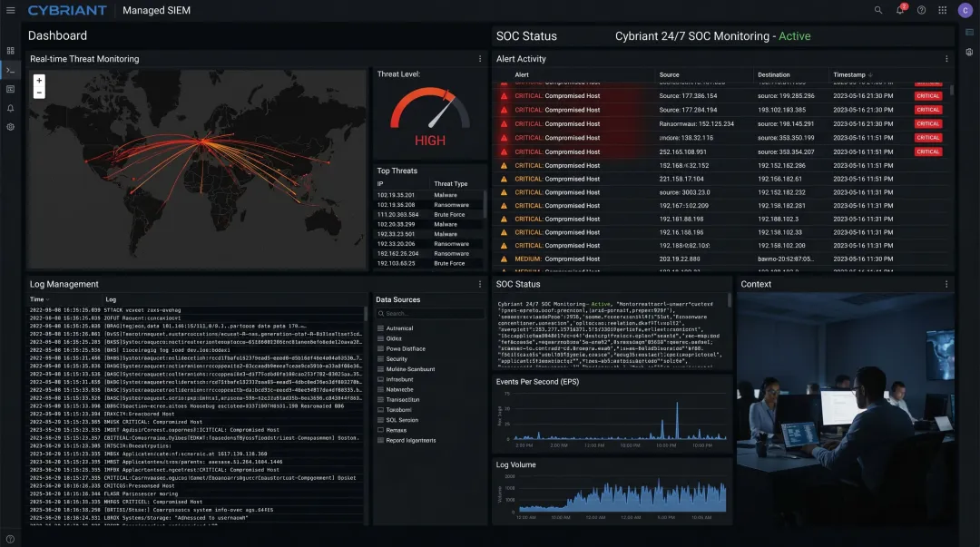Click the Top Threats list scrollbar
980x547 pixels.
(x=485, y=205)
